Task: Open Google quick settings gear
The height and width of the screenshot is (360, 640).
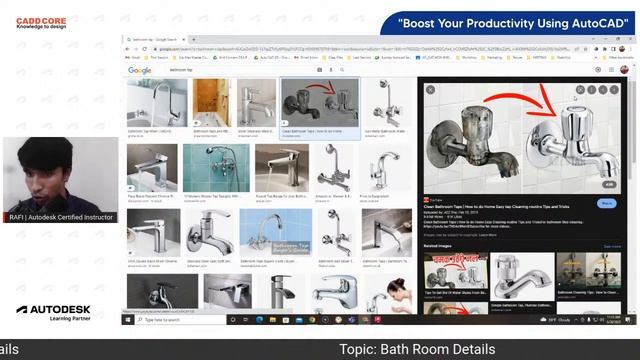Action: click(x=598, y=70)
